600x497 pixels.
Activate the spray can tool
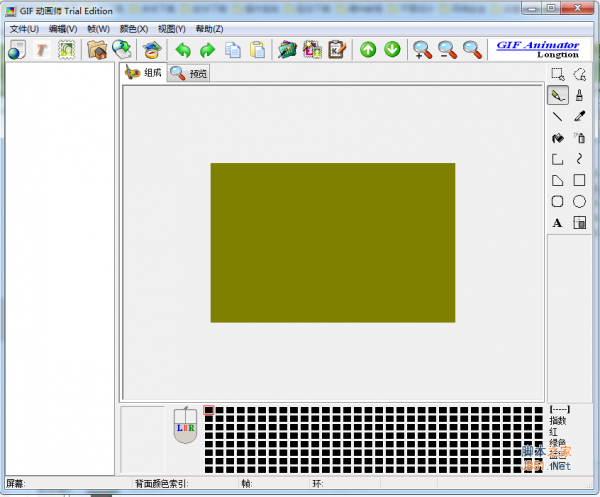tap(579, 138)
